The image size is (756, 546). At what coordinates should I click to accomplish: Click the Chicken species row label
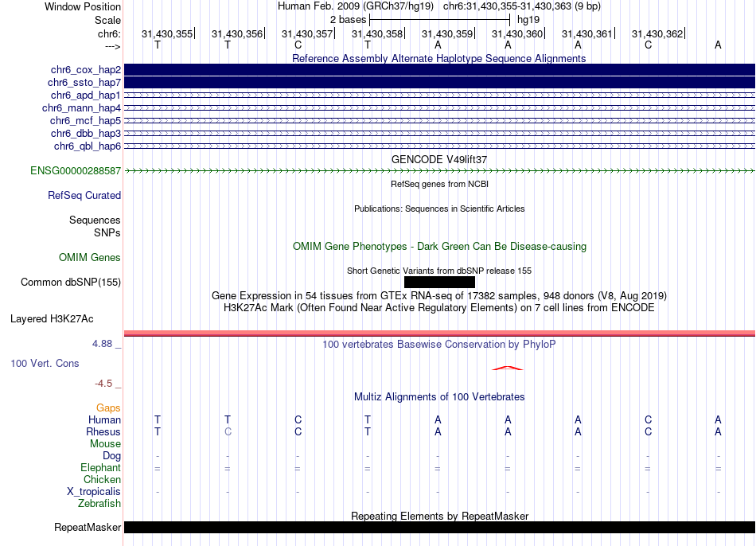102,479
